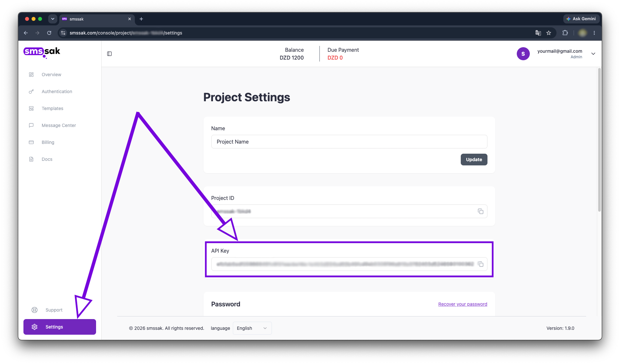Open Chrome three-dot menu
The width and height of the screenshot is (620, 364).
pyautogui.click(x=594, y=33)
